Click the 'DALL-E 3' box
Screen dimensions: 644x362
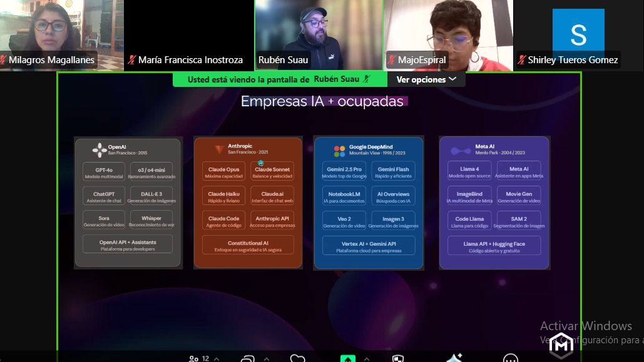[151, 196]
